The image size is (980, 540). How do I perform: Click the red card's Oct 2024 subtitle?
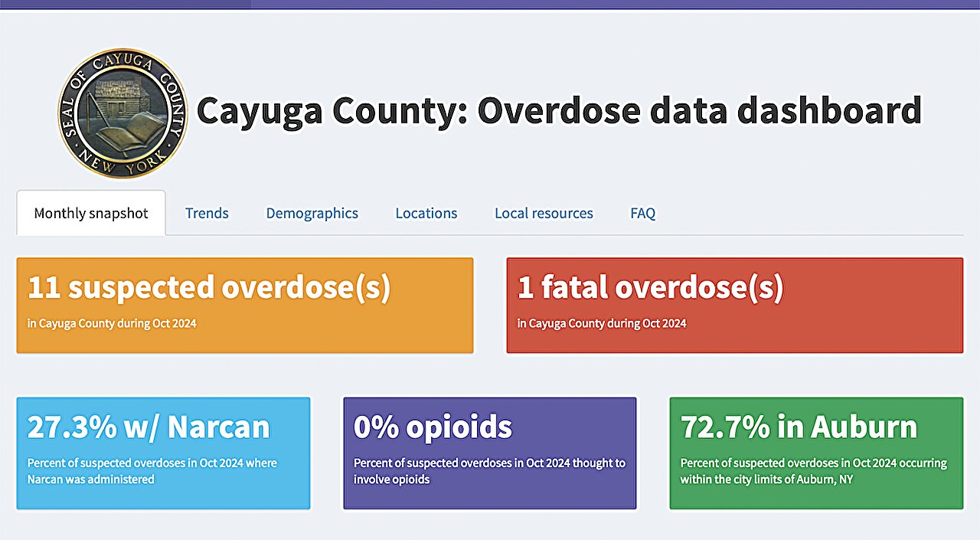pos(602,323)
